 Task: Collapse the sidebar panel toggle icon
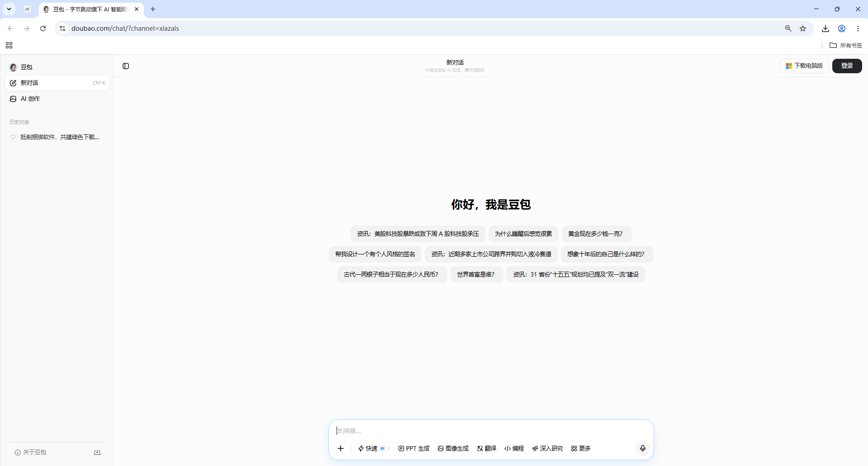click(126, 66)
